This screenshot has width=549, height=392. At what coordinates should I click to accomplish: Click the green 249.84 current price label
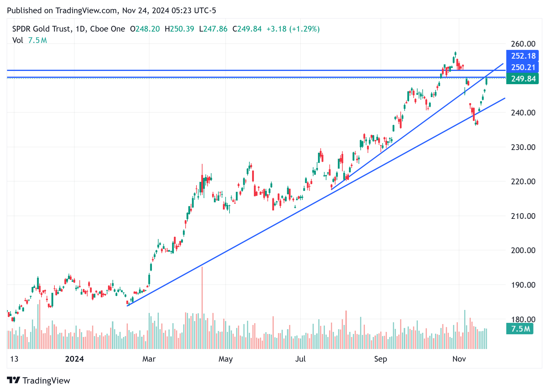tap(523, 79)
